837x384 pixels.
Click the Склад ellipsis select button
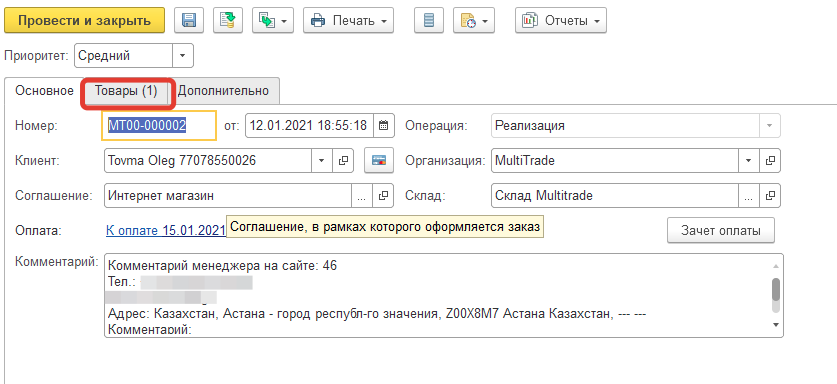pos(749,195)
